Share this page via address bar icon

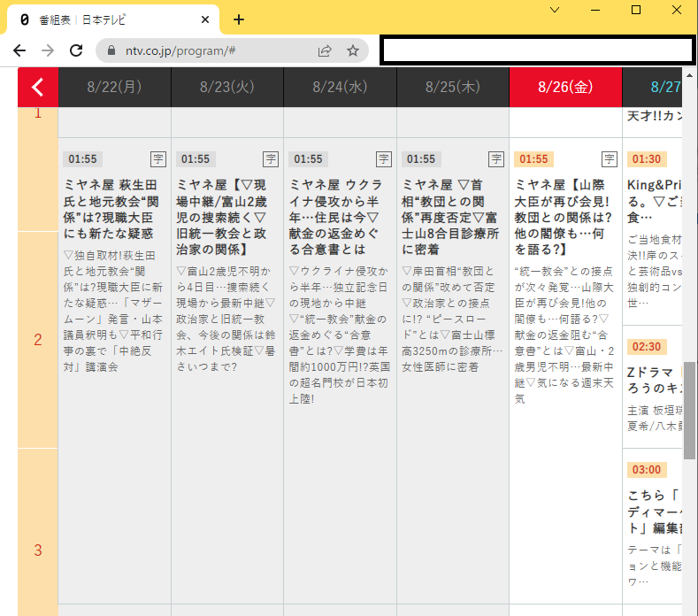tap(325, 50)
